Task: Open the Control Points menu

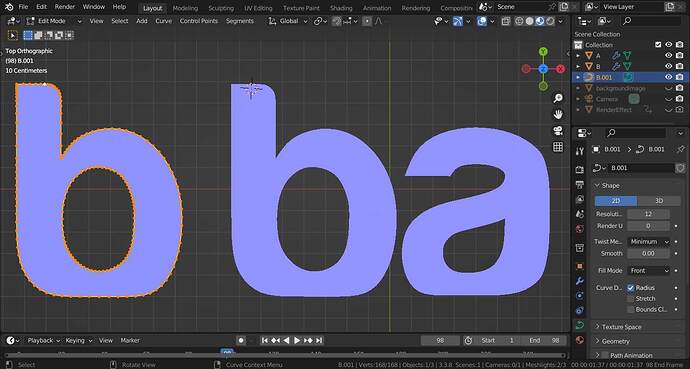Action: pyautogui.click(x=198, y=21)
